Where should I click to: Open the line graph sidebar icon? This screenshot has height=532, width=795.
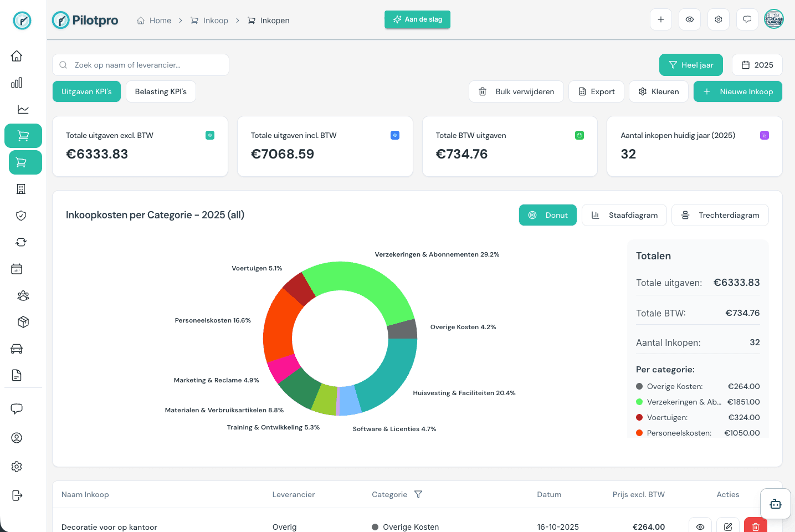[23, 109]
